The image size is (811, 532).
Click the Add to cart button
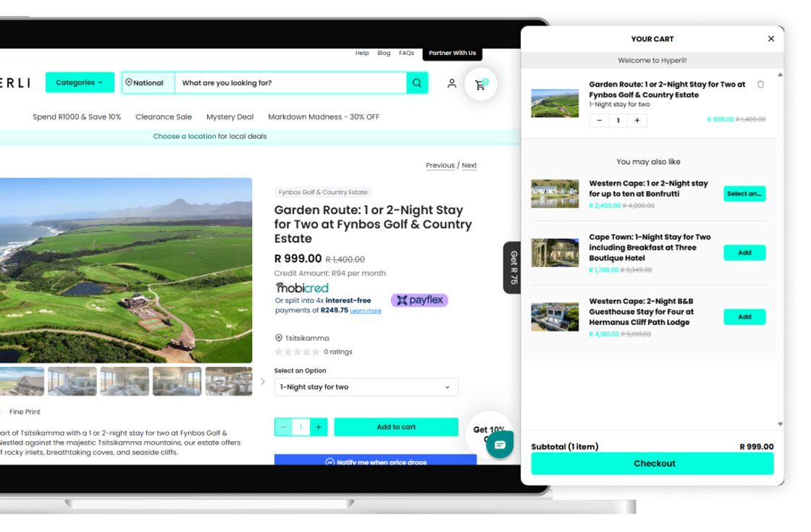[396, 427]
